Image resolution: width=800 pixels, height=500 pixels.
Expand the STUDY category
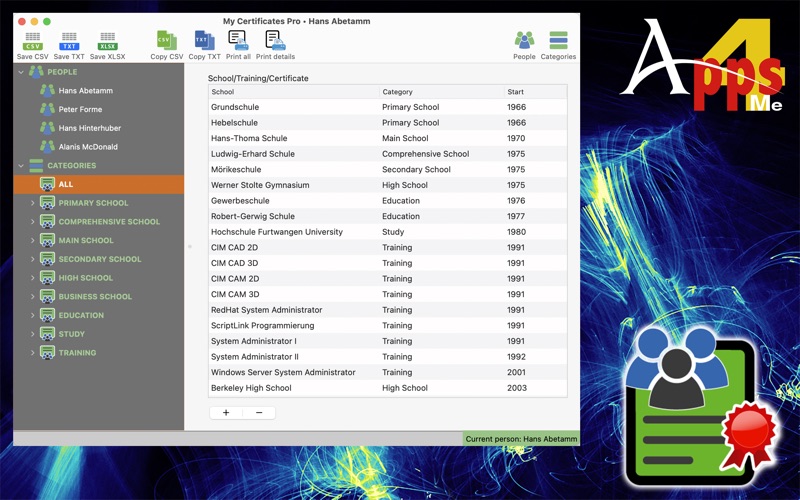[x=33, y=334]
